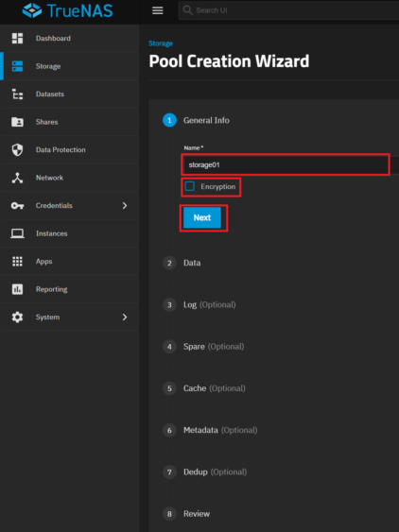Select the Reporting chart icon
This screenshot has height=532, width=399.
point(17,289)
